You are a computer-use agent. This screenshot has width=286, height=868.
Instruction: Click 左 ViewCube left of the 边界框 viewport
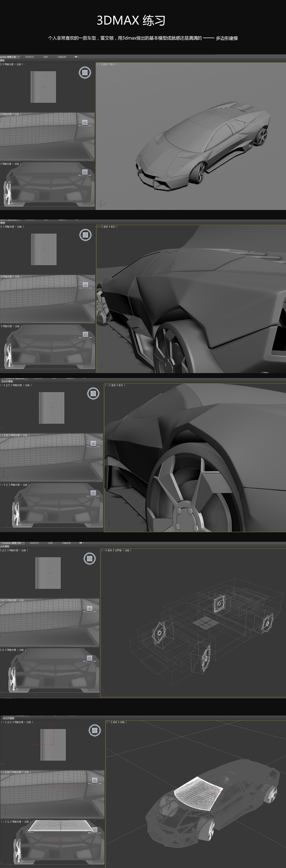pyautogui.click(x=89, y=658)
